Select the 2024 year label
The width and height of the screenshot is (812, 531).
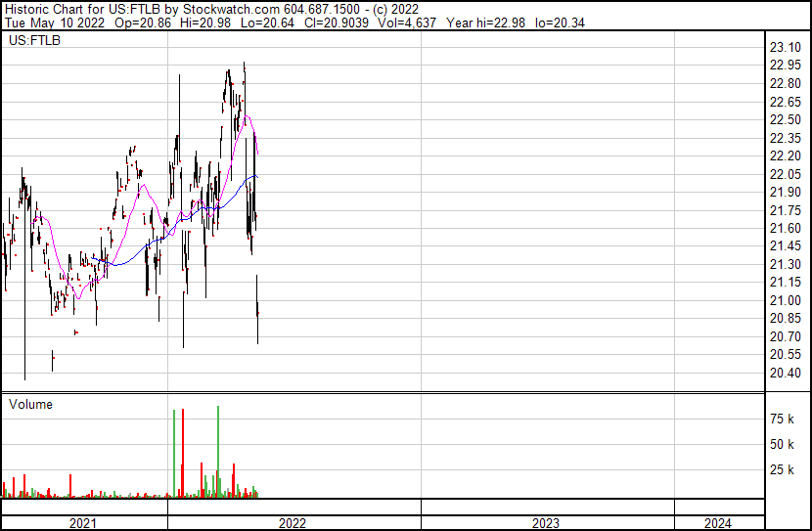718,523
